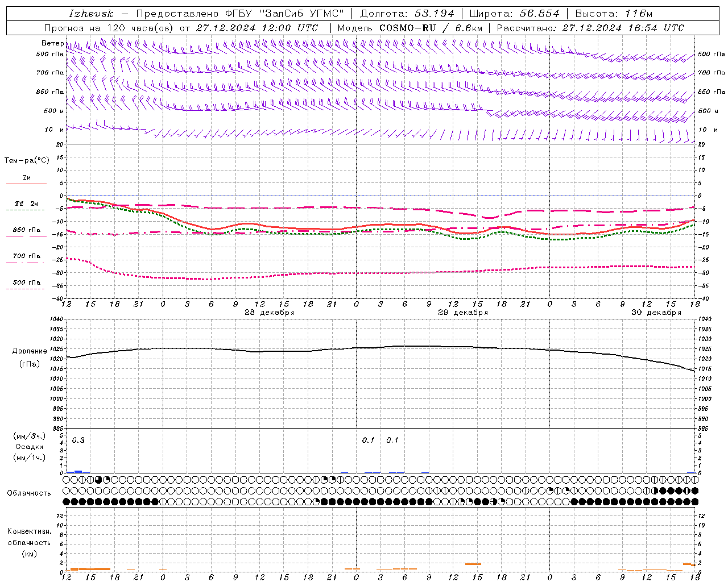Click 500 гПа entry in temperature legend
This screenshot has width=728, height=582.
27,282
